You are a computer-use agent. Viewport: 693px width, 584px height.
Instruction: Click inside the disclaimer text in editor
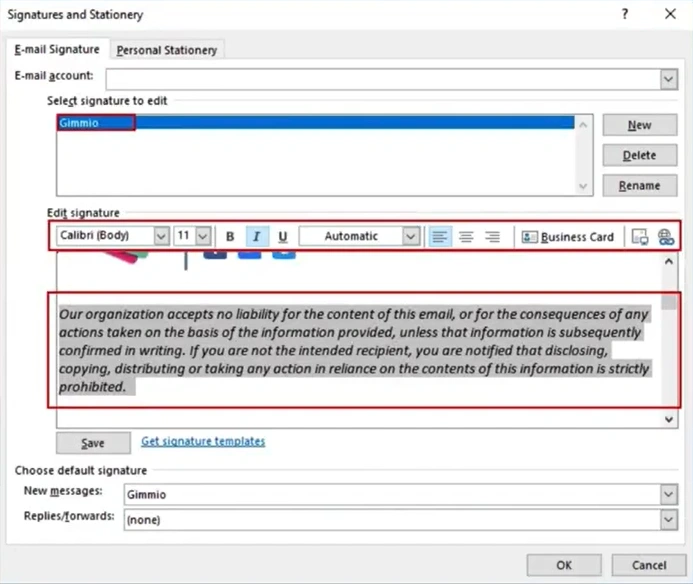point(354,350)
